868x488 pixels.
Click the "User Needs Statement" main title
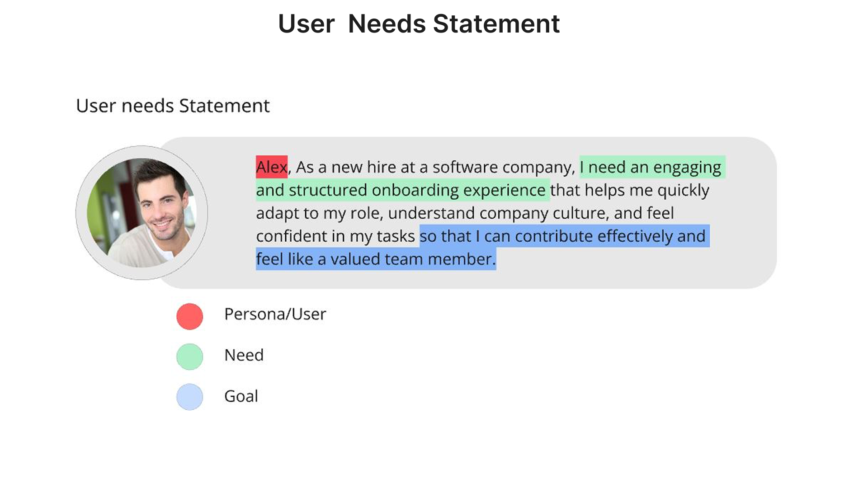pos(419,23)
